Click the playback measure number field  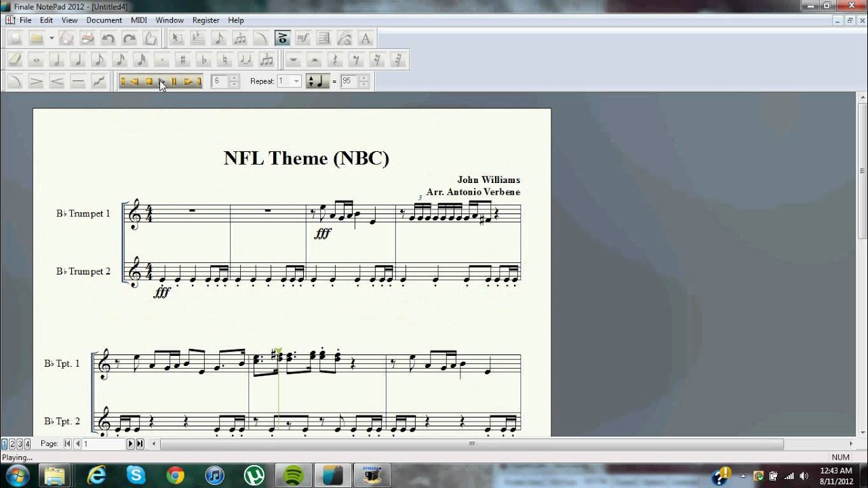(219, 81)
